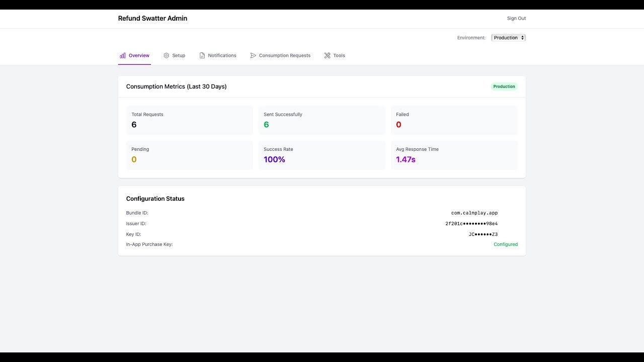
Task: Open the Overview tab
Action: [134, 55]
